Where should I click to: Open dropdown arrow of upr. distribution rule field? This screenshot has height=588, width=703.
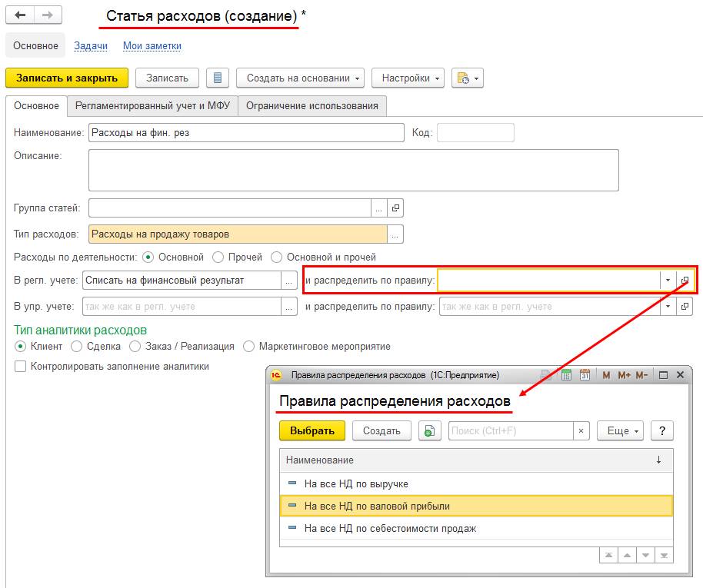click(668, 307)
